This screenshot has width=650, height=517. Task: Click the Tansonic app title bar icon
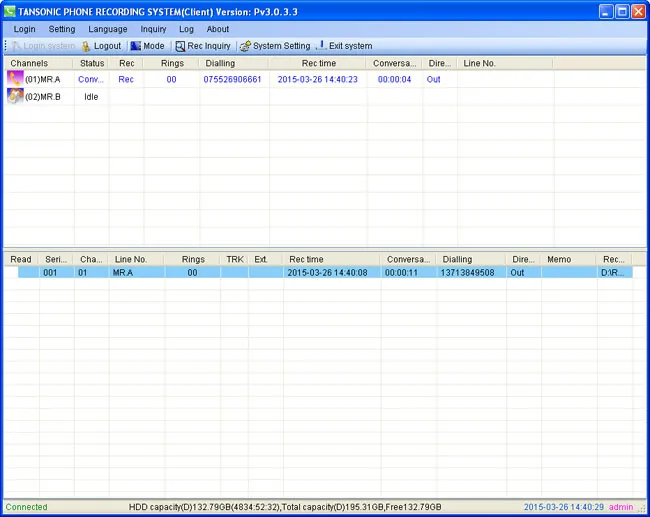(10, 11)
